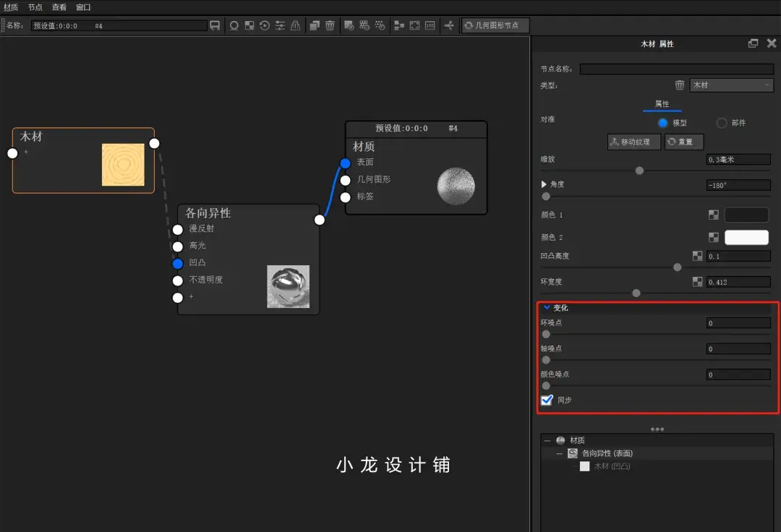Open the 查看 menu
Viewport: 781px width, 532px height.
[x=59, y=7]
